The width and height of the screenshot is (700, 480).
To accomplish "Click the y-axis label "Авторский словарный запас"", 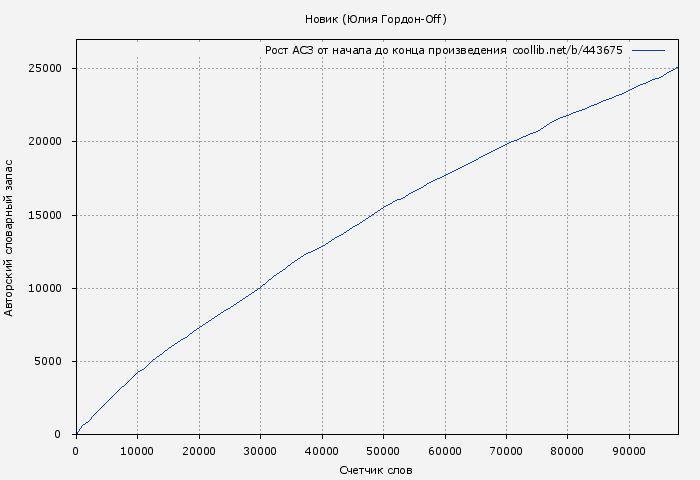I will point(10,237).
